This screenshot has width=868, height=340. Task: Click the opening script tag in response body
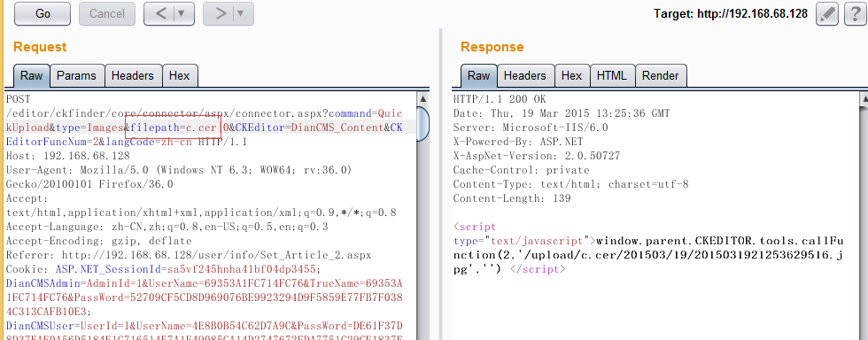point(475,227)
